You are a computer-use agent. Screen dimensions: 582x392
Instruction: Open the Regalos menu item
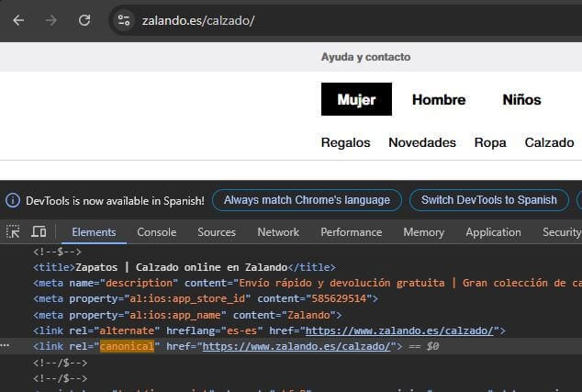tap(345, 142)
